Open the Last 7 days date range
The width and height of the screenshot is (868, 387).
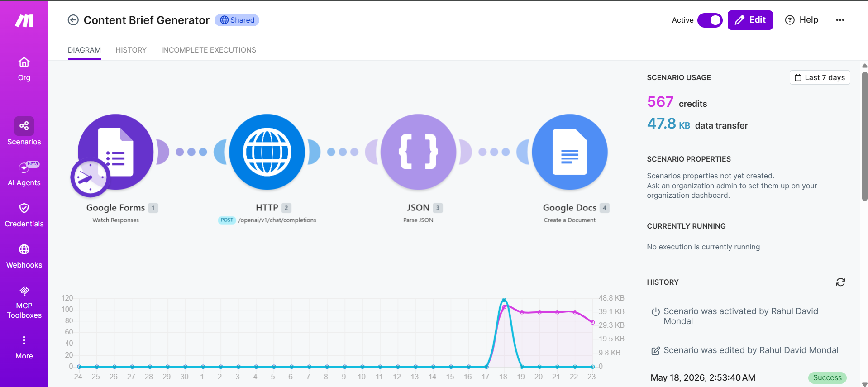pyautogui.click(x=820, y=77)
